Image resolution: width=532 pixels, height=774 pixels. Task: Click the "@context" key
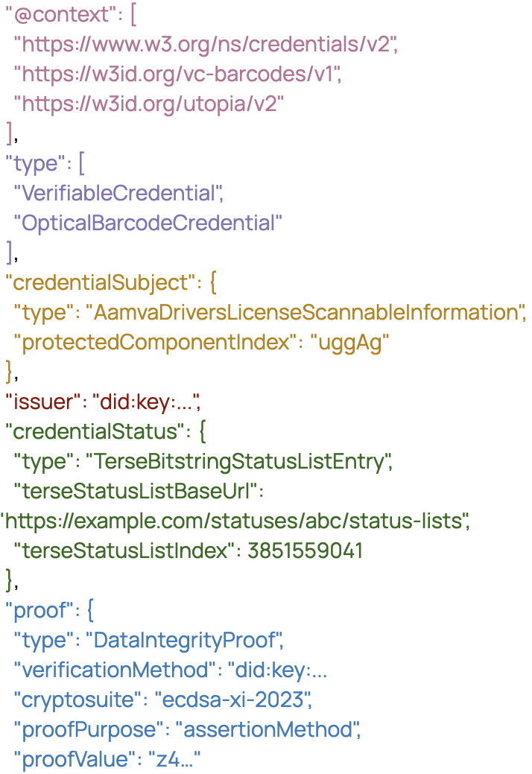(x=52, y=15)
